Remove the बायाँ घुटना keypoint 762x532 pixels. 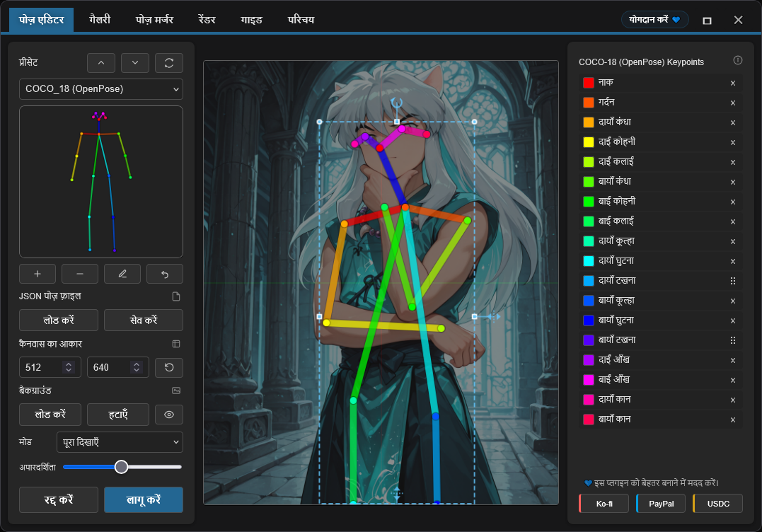click(x=733, y=320)
